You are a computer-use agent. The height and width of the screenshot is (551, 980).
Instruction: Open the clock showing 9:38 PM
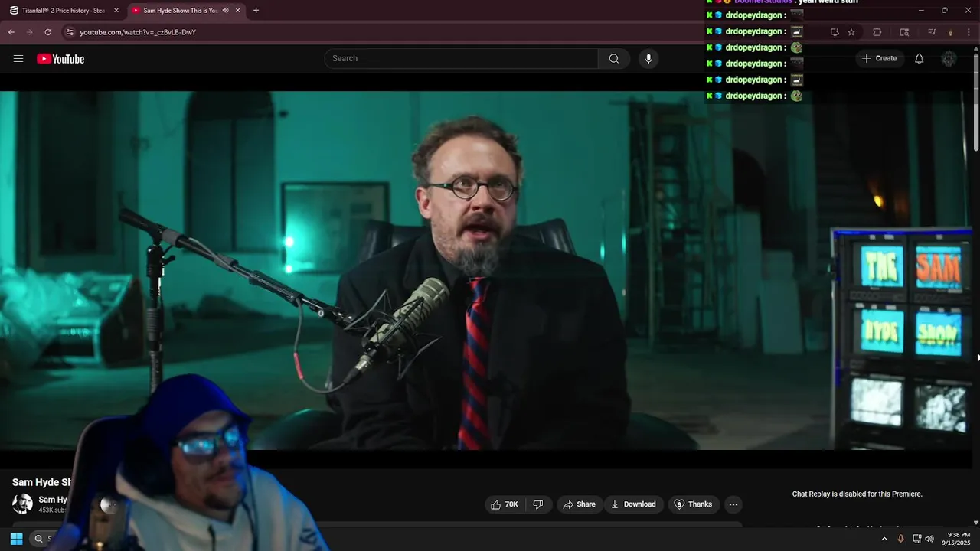coord(957,539)
